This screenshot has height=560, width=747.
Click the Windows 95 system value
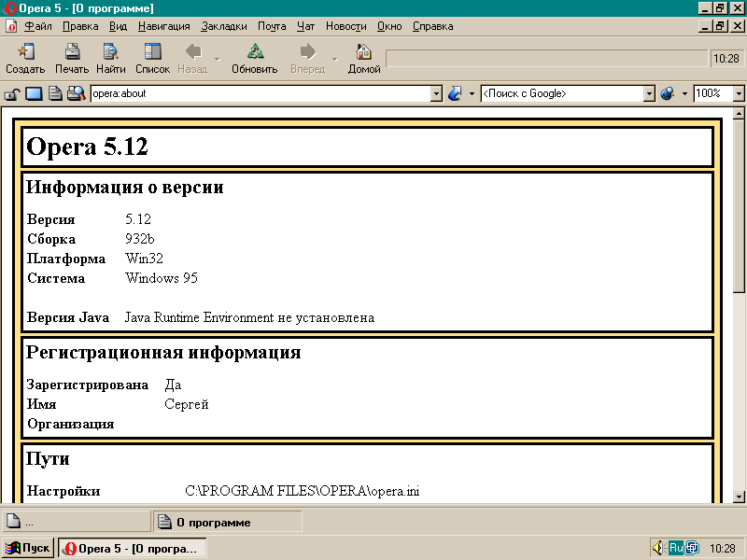pyautogui.click(x=162, y=277)
